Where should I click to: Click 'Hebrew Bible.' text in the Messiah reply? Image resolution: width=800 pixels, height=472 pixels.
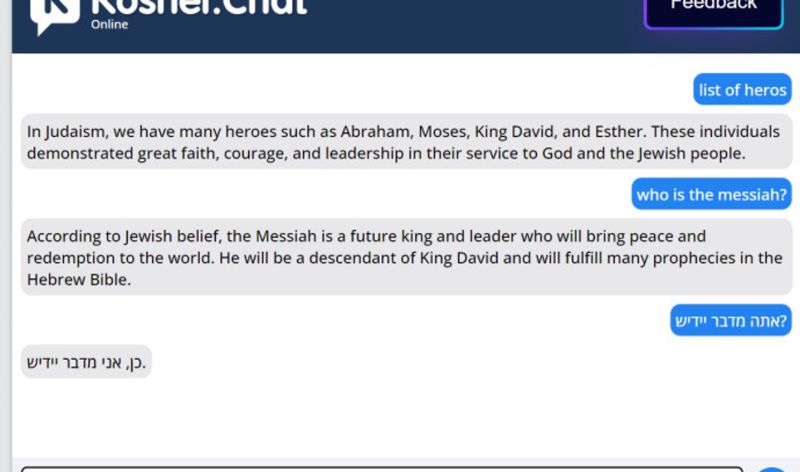tap(79, 280)
